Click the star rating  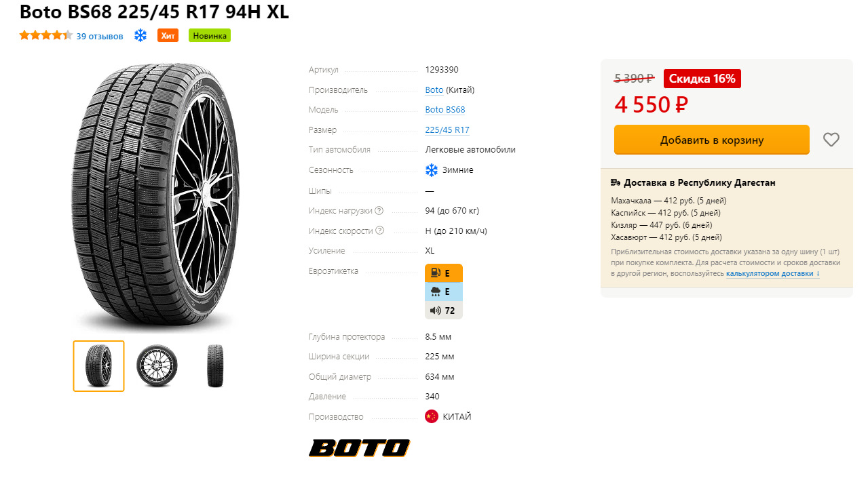pos(45,35)
